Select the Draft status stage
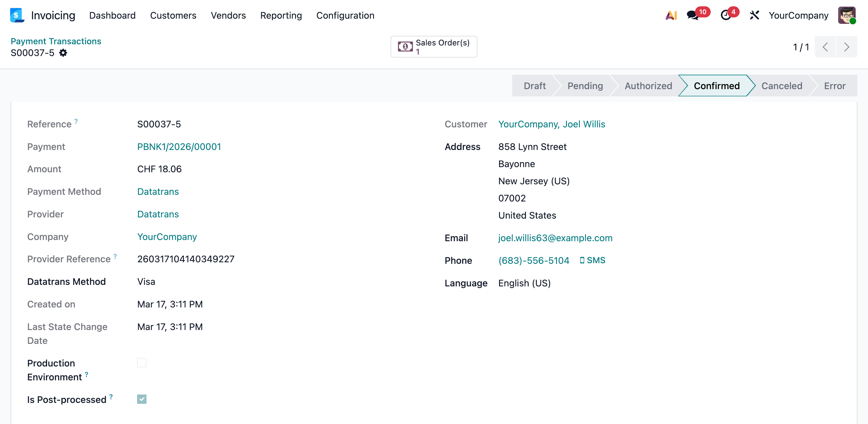This screenshot has width=868, height=424. (535, 86)
